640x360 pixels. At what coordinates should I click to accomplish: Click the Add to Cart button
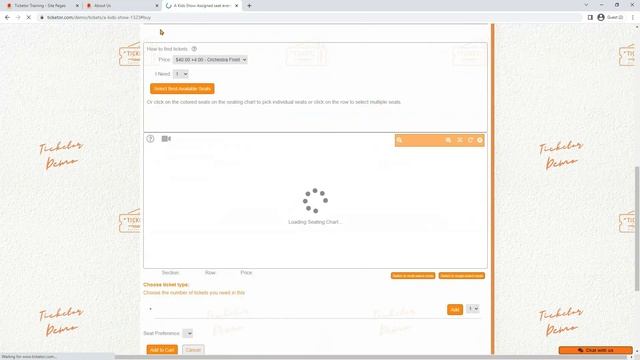(x=162, y=350)
